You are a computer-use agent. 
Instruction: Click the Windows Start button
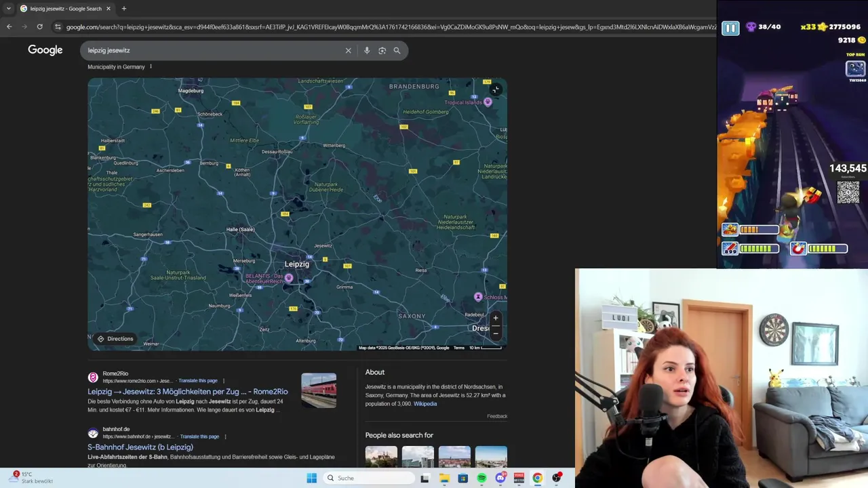click(311, 478)
